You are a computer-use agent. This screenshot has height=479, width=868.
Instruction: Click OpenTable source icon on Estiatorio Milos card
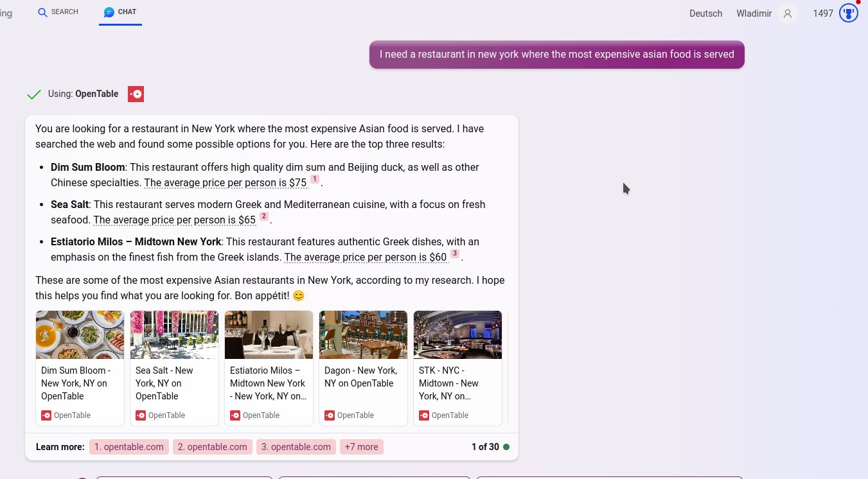[x=235, y=415]
